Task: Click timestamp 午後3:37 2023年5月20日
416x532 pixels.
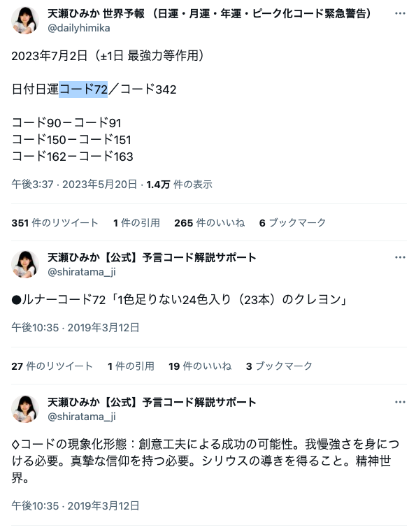Action: [74, 185]
